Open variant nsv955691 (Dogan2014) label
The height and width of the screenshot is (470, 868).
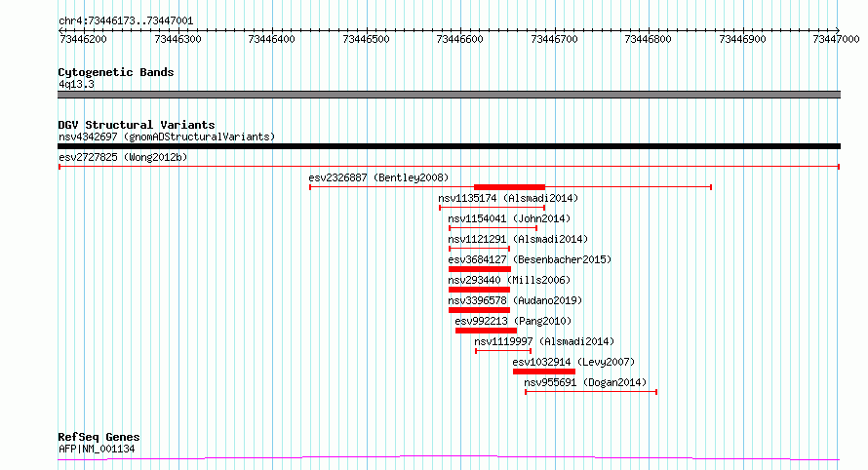tap(585, 382)
